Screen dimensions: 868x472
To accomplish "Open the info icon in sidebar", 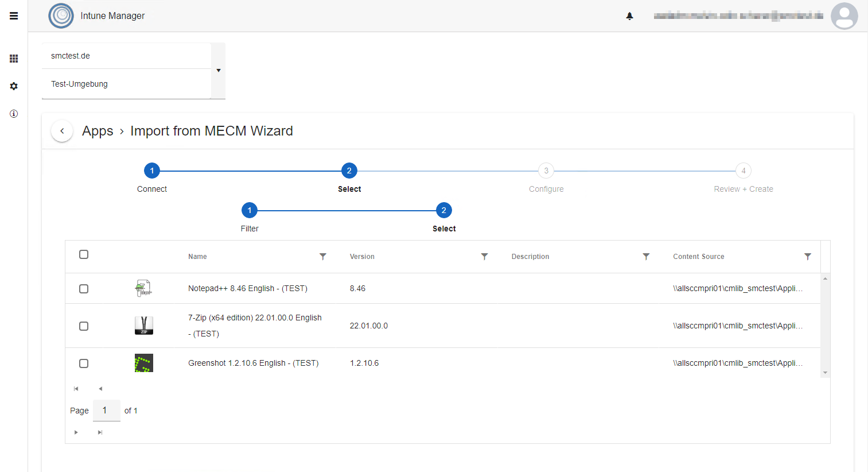I will 14,114.
